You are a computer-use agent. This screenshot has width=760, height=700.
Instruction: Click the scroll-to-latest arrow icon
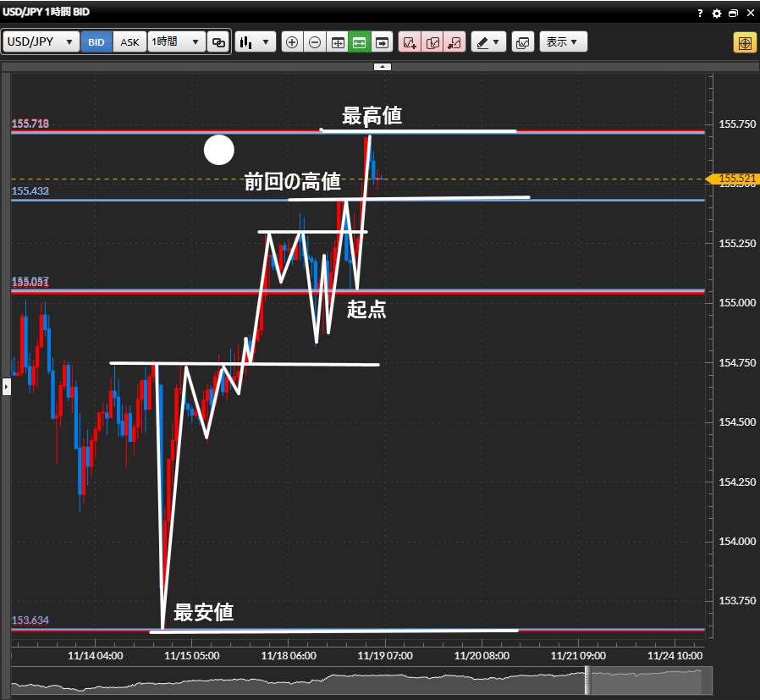382,42
